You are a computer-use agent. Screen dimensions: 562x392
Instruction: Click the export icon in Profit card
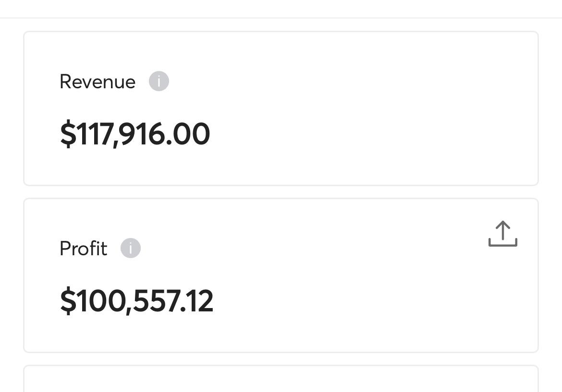502,234
